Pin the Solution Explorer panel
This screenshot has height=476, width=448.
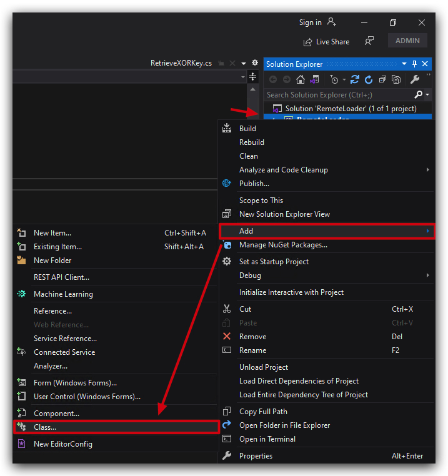(x=415, y=64)
